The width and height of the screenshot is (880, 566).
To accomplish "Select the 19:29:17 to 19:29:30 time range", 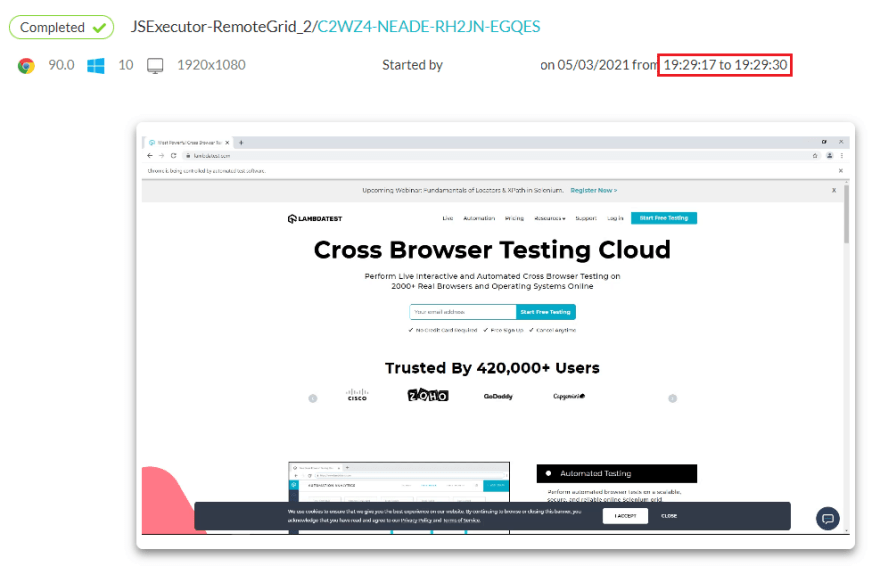I will [x=725, y=65].
